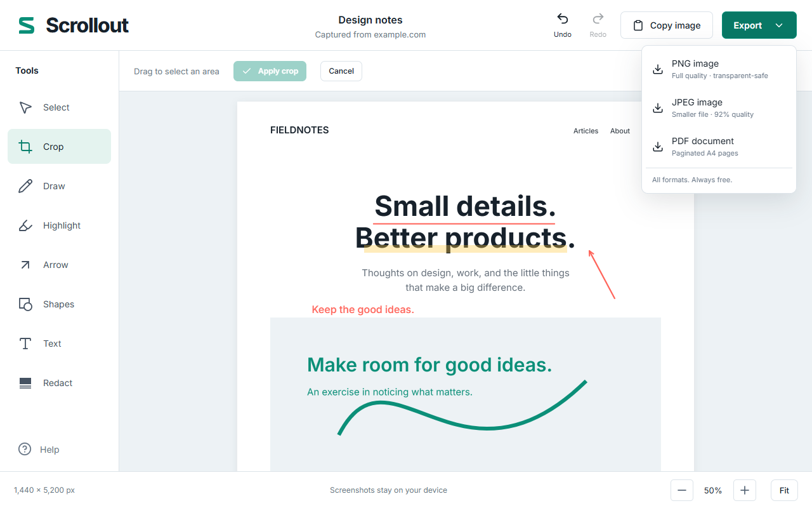
Task: Click the JPEG image download icon
Action: click(658, 108)
